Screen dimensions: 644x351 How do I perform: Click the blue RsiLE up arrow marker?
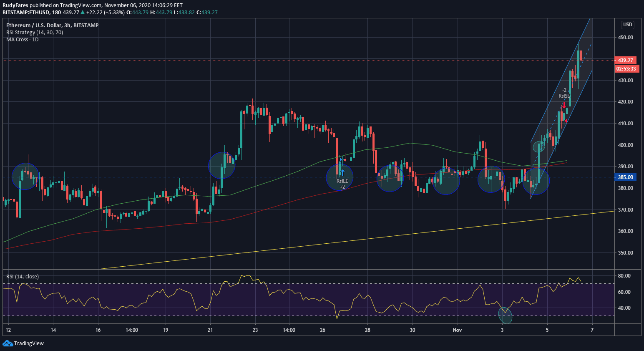[x=342, y=172]
